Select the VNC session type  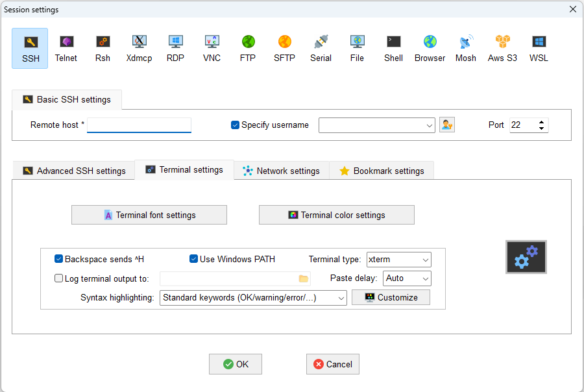click(x=212, y=49)
